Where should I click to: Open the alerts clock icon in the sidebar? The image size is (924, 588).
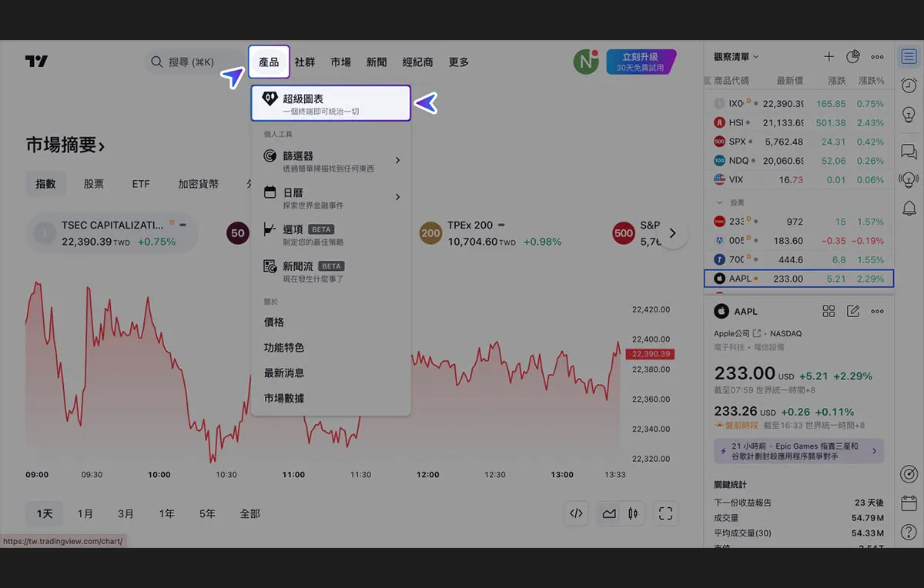click(909, 85)
